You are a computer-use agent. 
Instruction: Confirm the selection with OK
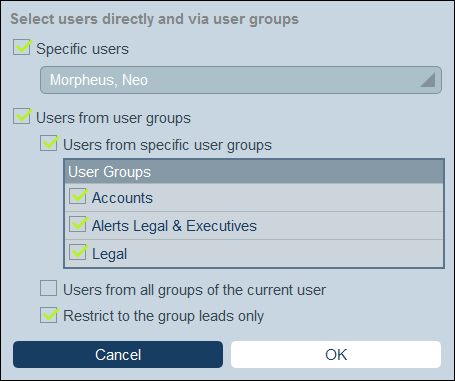336,354
